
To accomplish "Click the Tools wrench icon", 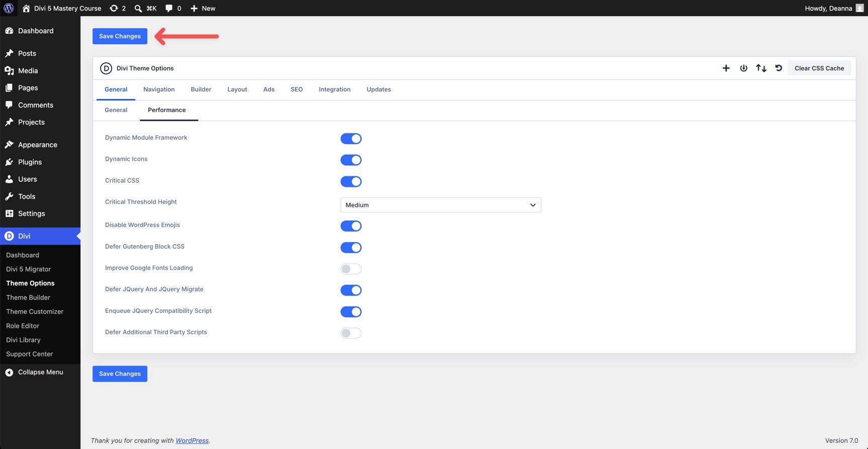I will coord(9,196).
